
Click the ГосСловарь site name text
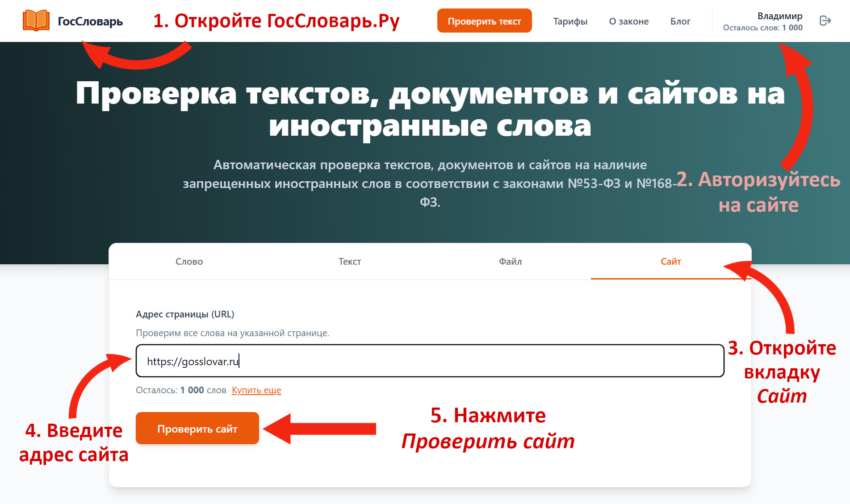pyautogui.click(x=90, y=21)
